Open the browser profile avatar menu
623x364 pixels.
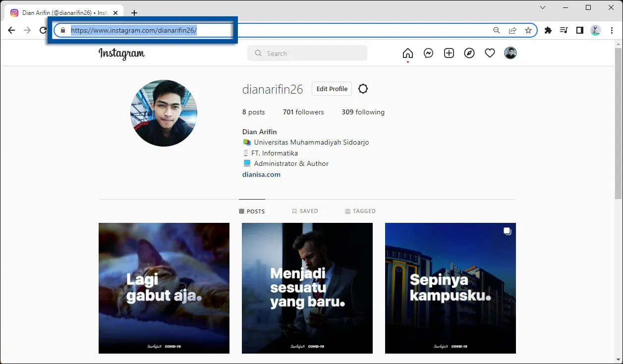pyautogui.click(x=595, y=30)
